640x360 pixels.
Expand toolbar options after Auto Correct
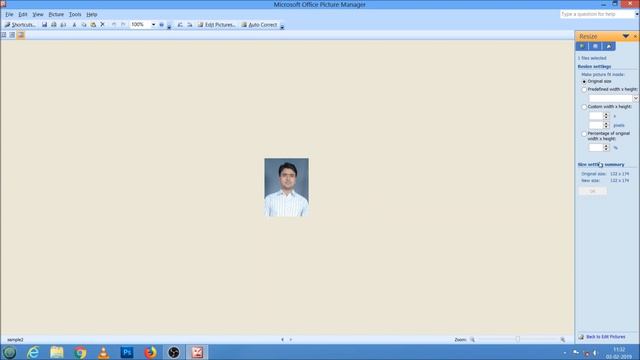coord(282,26)
